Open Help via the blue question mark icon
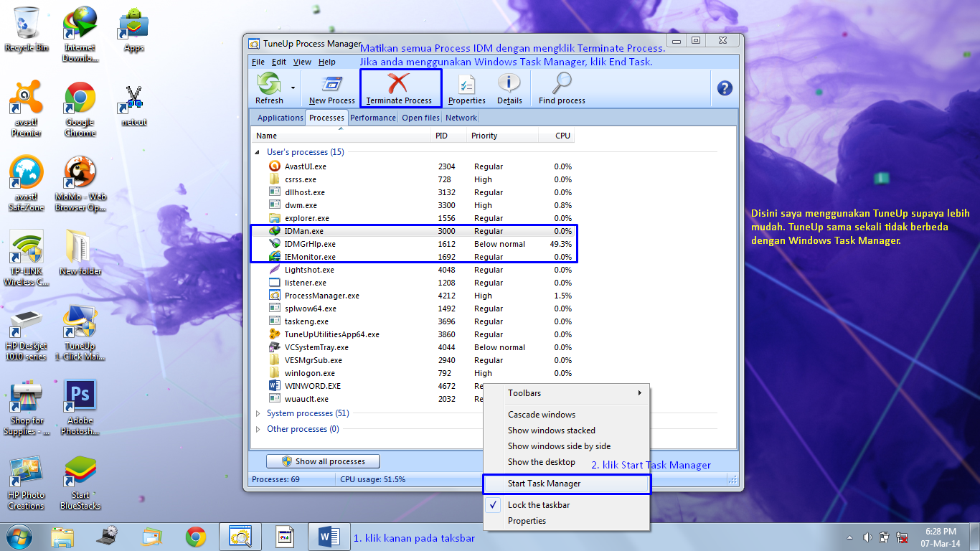This screenshot has width=980, height=551. (x=724, y=88)
